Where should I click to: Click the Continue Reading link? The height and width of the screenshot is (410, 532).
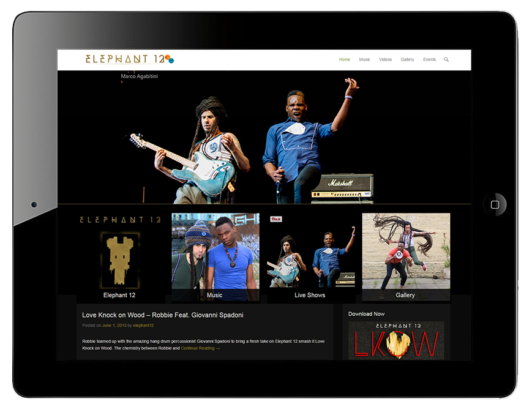coord(200,348)
